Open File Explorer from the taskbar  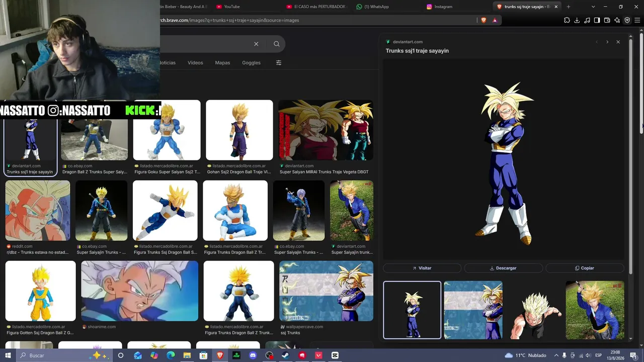pos(187,355)
